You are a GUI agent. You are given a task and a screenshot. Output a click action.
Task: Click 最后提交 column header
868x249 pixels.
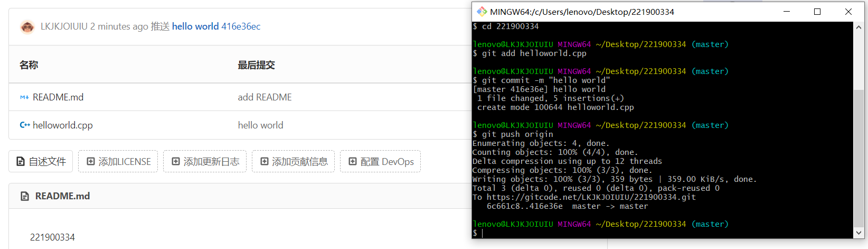(x=256, y=65)
